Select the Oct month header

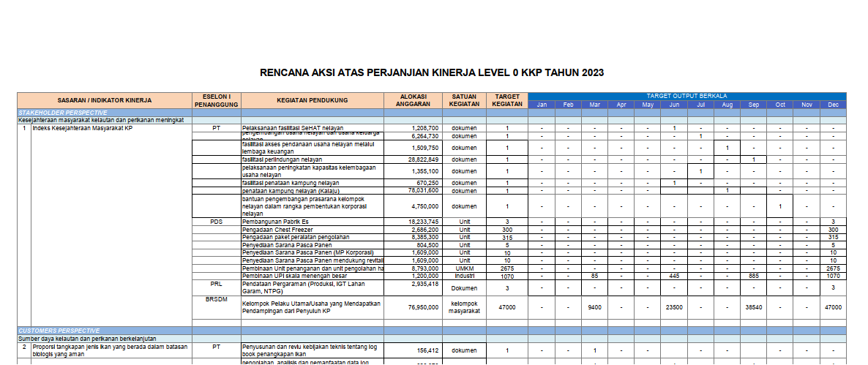tap(780, 105)
